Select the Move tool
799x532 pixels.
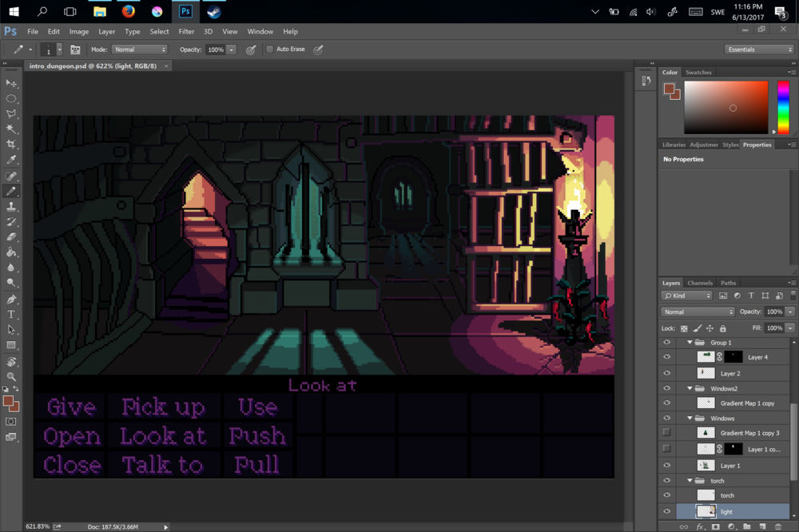(x=11, y=83)
